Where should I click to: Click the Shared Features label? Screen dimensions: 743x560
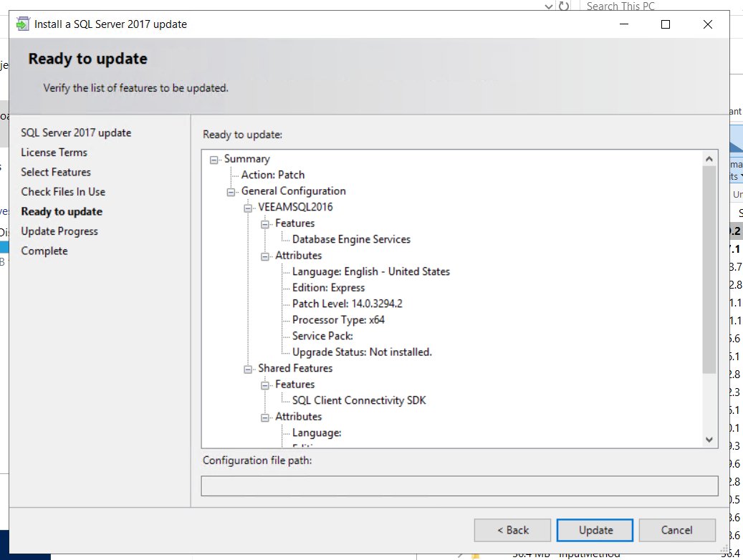(295, 368)
